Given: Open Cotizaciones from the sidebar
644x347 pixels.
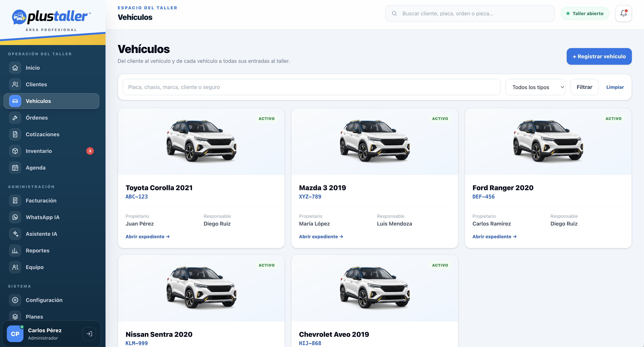Looking at the screenshot, I should [51, 134].
